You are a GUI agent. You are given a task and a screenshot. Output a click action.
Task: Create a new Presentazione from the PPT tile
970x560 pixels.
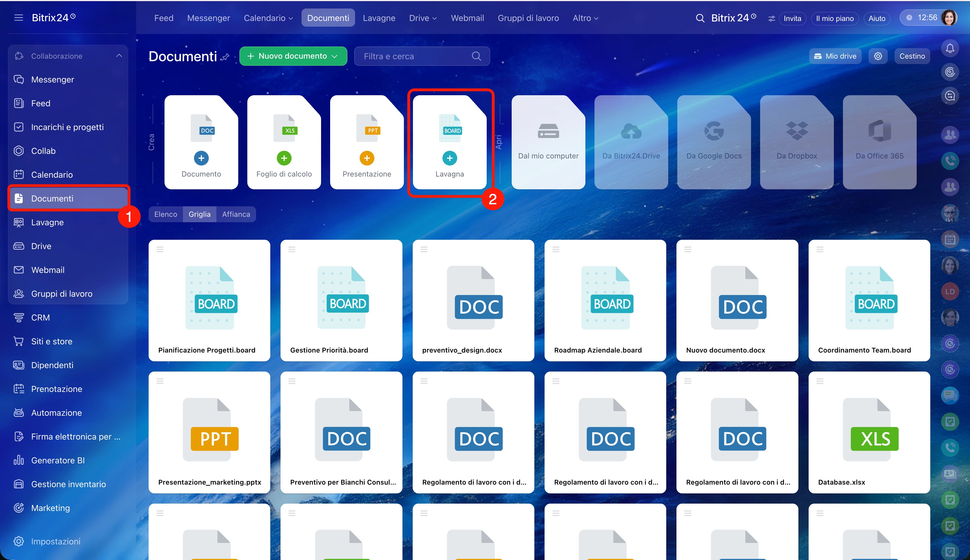click(x=367, y=142)
